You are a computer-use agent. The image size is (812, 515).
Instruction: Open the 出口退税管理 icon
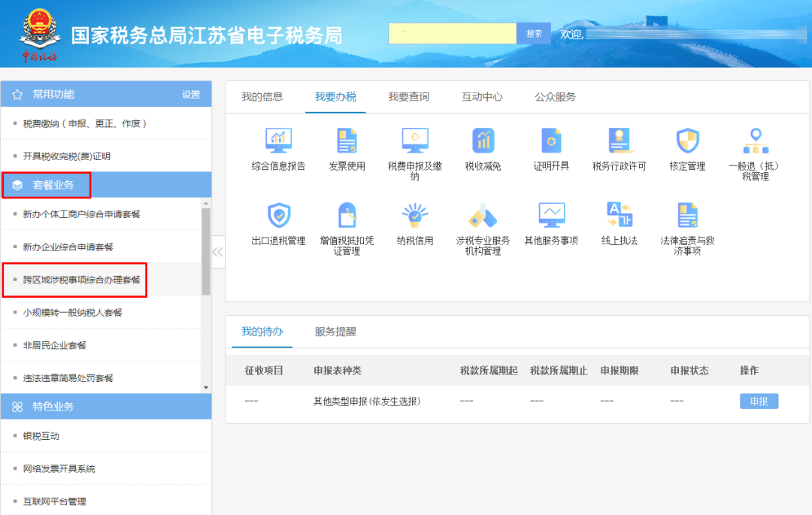279,215
